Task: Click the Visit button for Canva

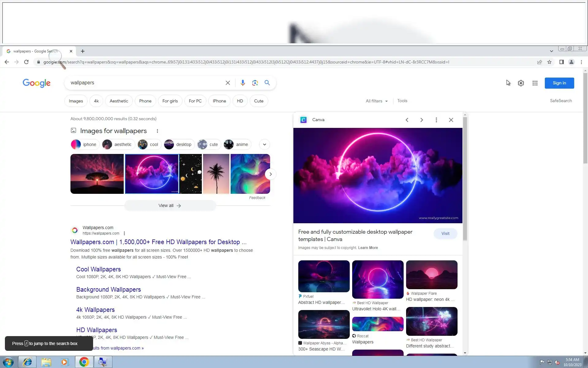Action: click(445, 233)
